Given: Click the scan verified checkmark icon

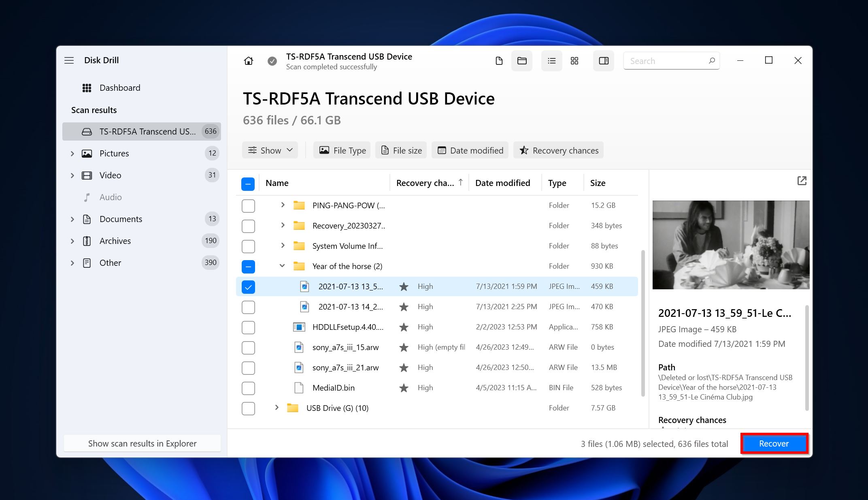Looking at the screenshot, I should tap(272, 60).
